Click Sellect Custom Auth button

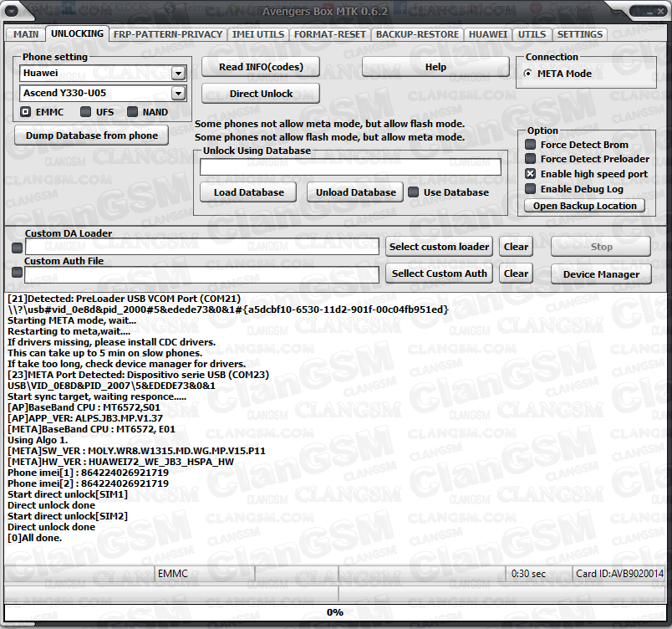click(440, 274)
